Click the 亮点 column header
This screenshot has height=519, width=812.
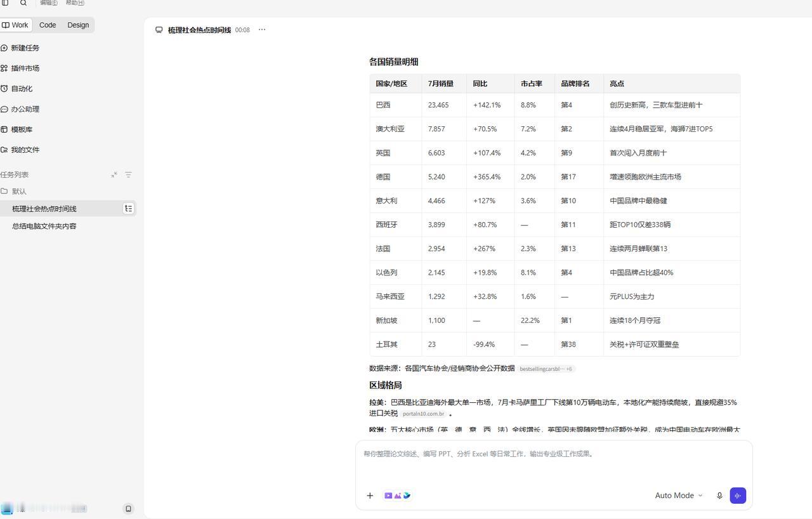coord(617,84)
